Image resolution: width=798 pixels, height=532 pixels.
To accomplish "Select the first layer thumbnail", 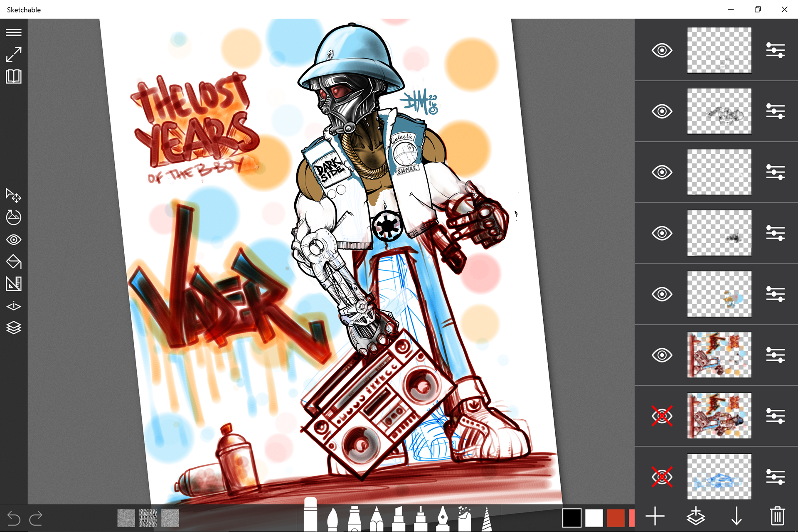I will point(719,50).
